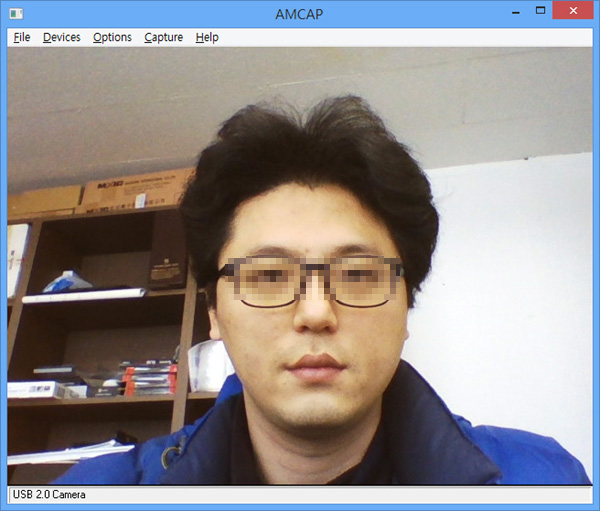Click the blue jacket in the camera preview
The height and width of the screenshot is (511, 600).
point(500,440)
